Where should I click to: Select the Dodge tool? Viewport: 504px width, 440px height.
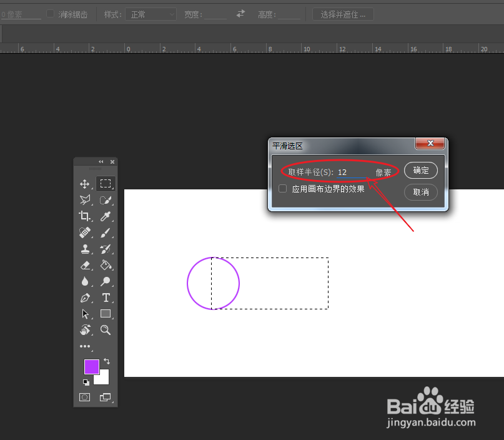(x=106, y=281)
